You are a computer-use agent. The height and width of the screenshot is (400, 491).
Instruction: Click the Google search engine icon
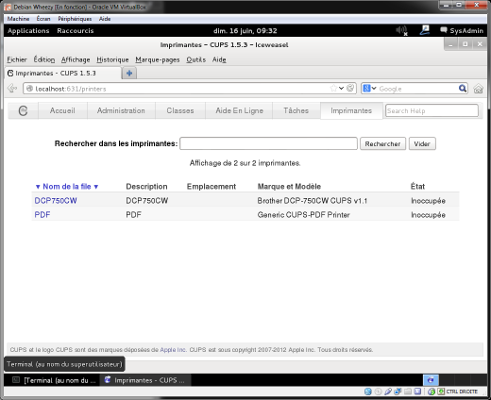tap(367, 88)
